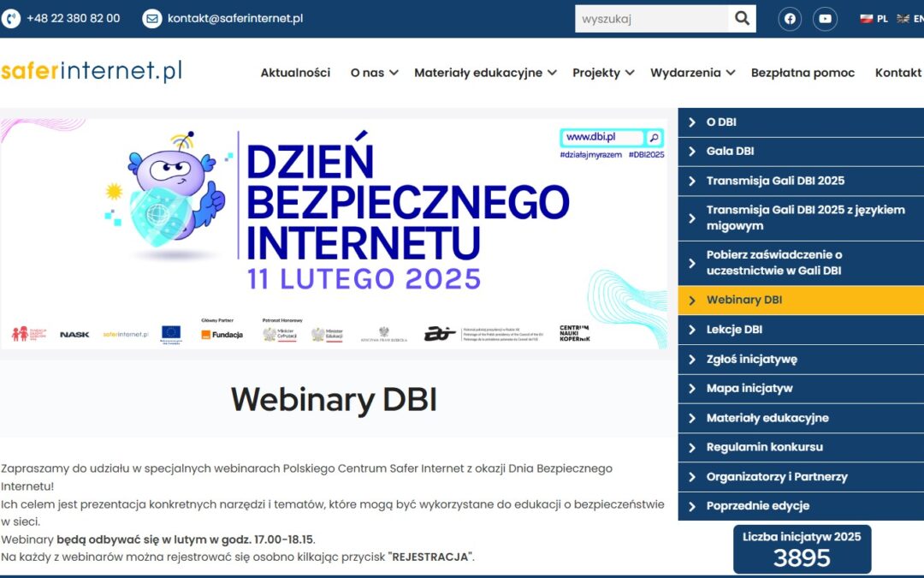The width and height of the screenshot is (924, 578).
Task: Click the Dzień Bezpiecznego Internetu banner
Action: point(334,234)
